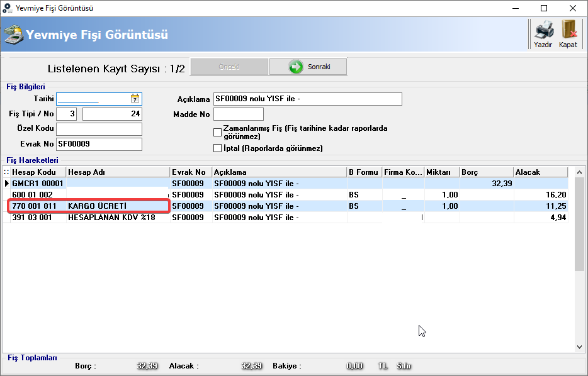The width and height of the screenshot is (588, 376).
Task: Minimize the Yevmiye Fişi Görüntüsü window
Action: tap(516, 8)
